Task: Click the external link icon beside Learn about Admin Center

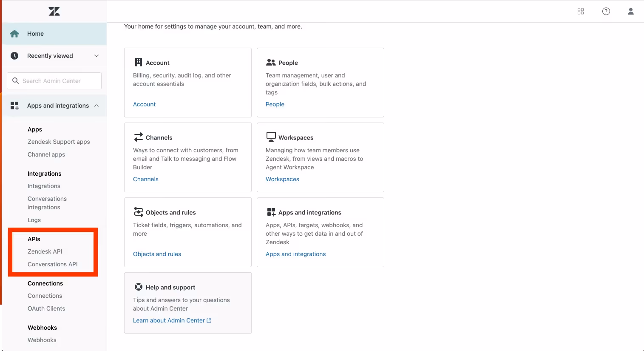Action: (x=209, y=320)
